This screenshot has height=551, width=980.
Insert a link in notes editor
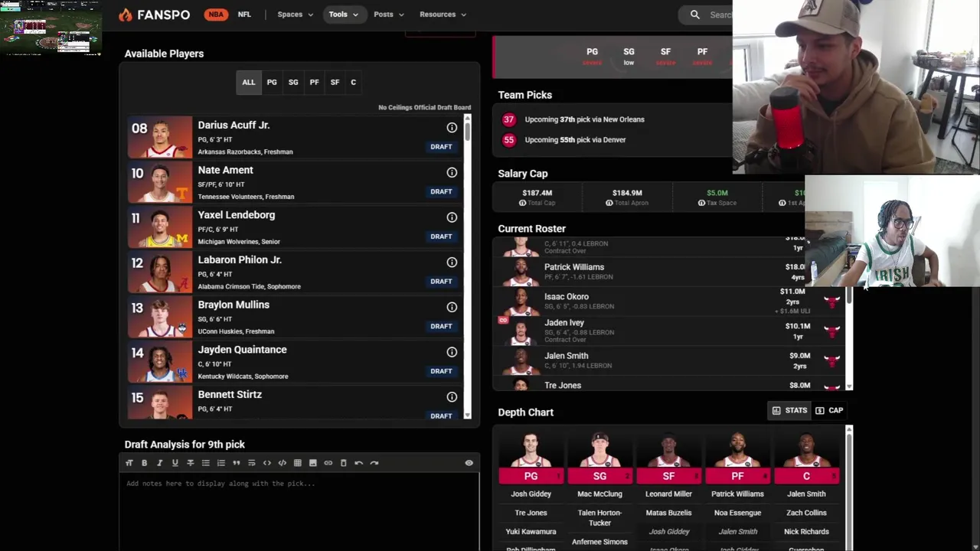[328, 463]
